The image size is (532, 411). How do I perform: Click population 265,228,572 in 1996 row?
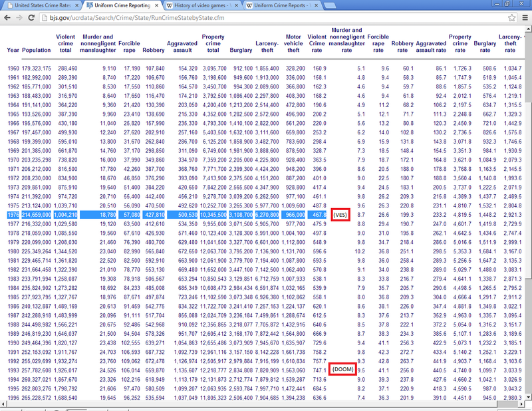pos(37,398)
